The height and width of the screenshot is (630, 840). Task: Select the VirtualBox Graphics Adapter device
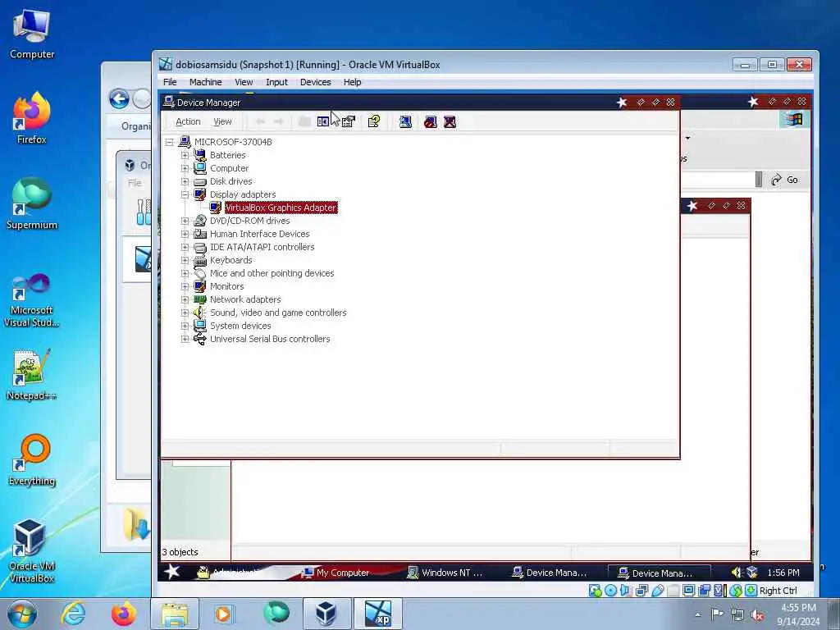(281, 208)
